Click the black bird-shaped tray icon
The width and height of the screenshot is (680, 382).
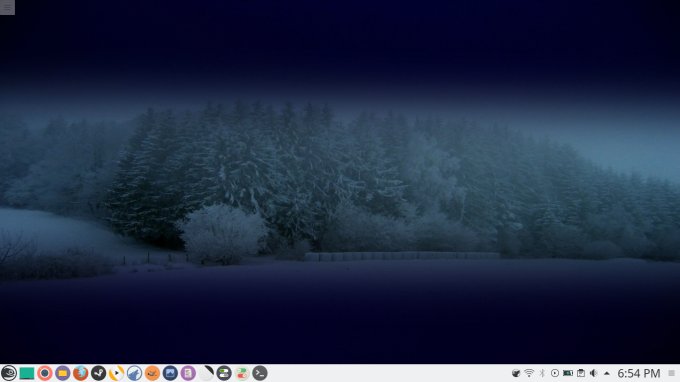516,373
